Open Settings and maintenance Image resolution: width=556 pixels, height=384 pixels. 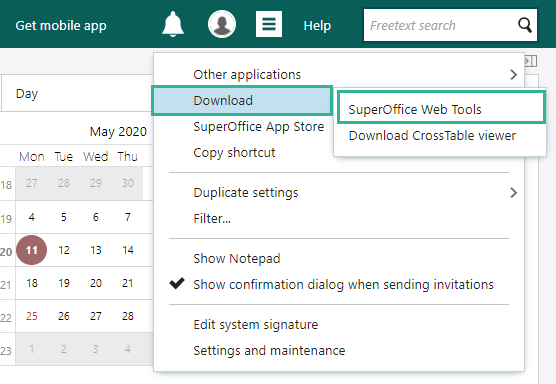pos(269,351)
